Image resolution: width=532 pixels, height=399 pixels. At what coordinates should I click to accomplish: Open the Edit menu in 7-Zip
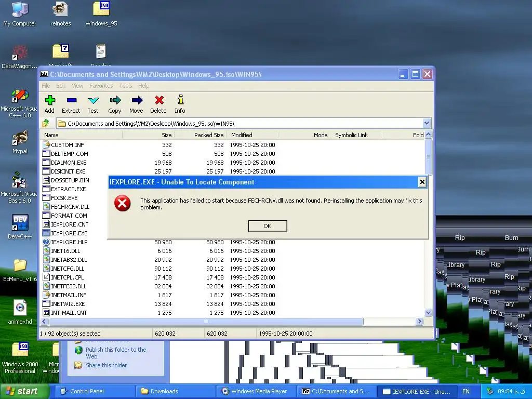(61, 86)
